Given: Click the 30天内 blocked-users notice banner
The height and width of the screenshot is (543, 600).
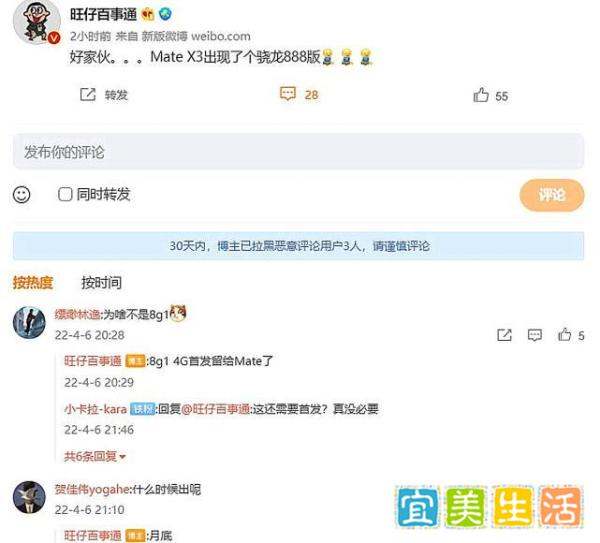Looking at the screenshot, I should tap(298, 246).
